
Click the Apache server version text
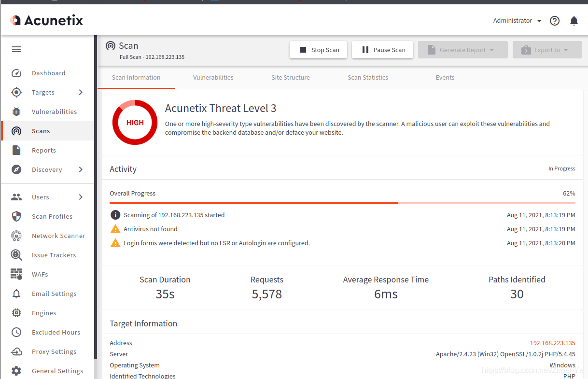coord(505,354)
